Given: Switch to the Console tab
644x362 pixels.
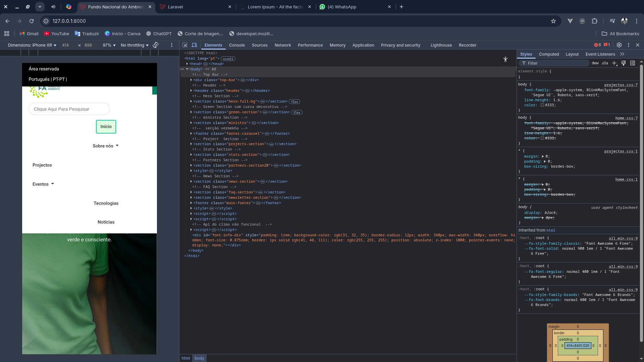Looking at the screenshot, I should coord(237,45).
